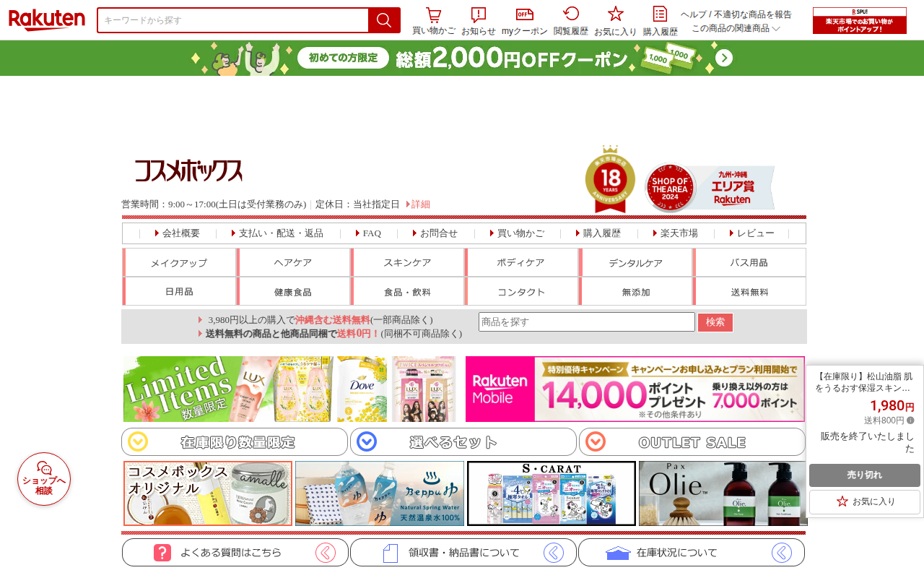Open the 無添加 category
Image resolution: width=924 pixels, height=578 pixels.
click(x=635, y=291)
